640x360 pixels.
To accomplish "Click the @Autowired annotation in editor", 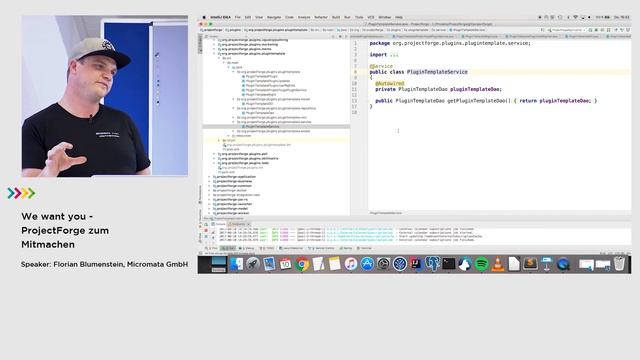I will [x=390, y=83].
